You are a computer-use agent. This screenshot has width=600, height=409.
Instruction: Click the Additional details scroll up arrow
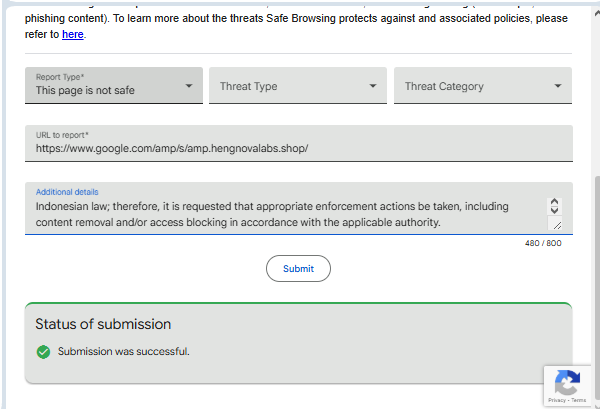click(x=556, y=202)
